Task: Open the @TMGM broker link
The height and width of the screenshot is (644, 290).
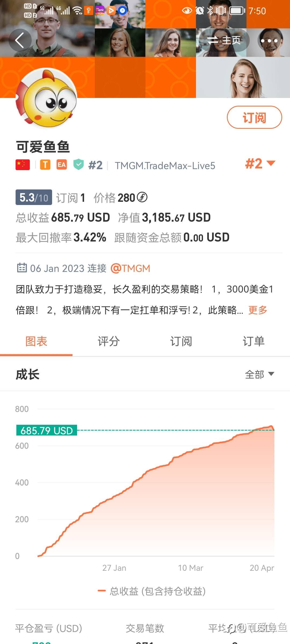Action: tap(130, 268)
